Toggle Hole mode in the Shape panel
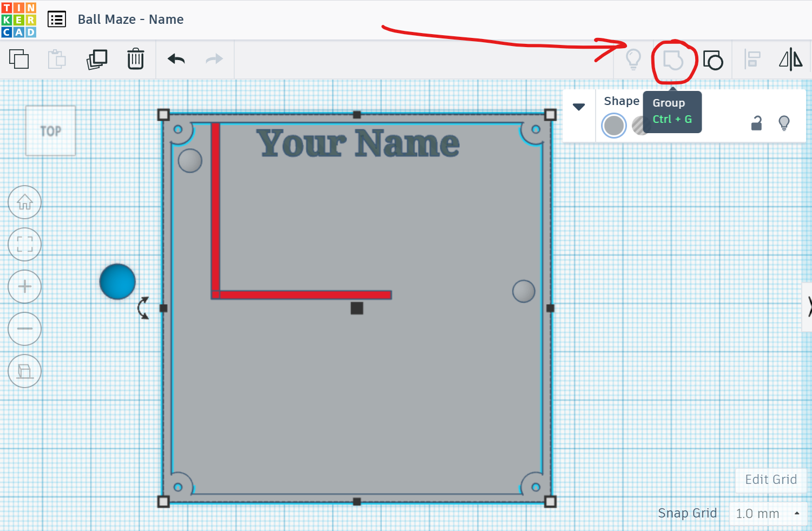 click(x=641, y=125)
